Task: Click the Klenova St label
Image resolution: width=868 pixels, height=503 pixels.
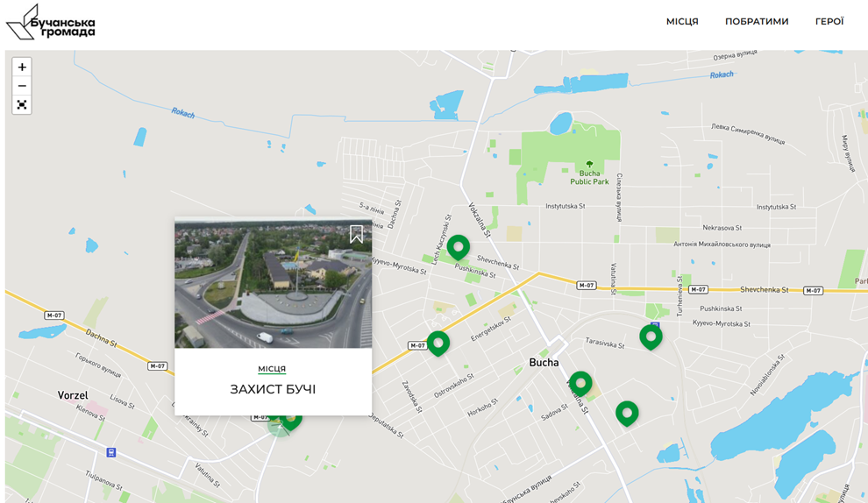Action: pos(90,412)
